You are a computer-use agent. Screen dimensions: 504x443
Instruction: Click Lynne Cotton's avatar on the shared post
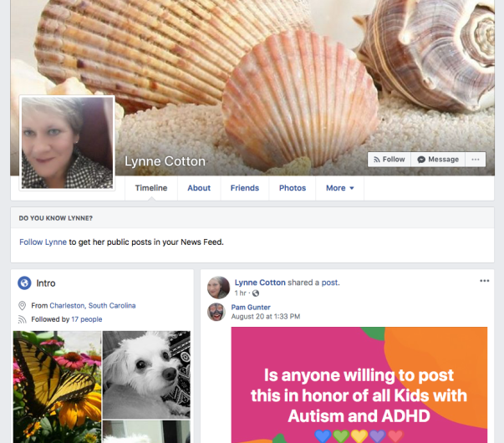tap(219, 288)
